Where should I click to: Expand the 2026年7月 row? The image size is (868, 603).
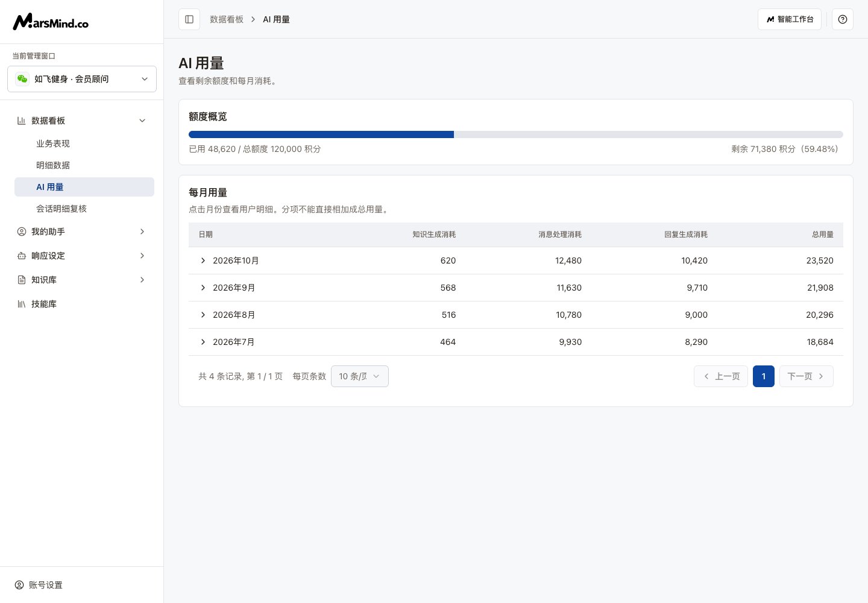tap(203, 342)
